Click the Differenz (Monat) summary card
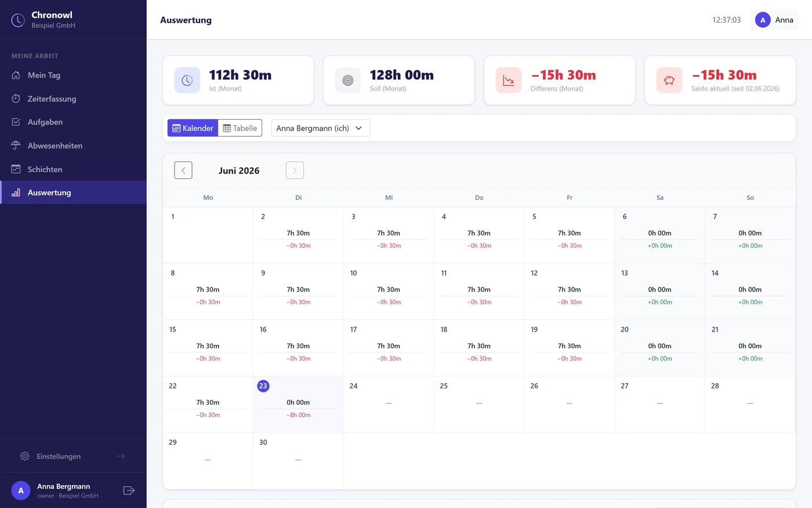This screenshot has width=812, height=508. click(559, 81)
